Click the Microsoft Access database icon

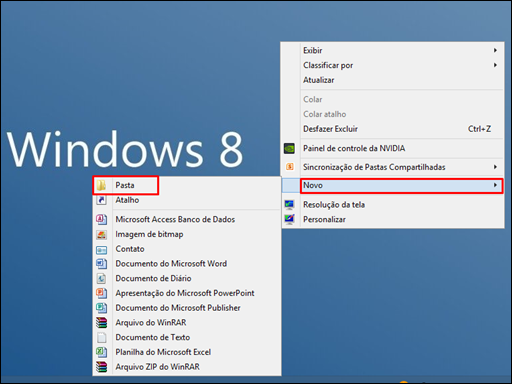(101, 219)
